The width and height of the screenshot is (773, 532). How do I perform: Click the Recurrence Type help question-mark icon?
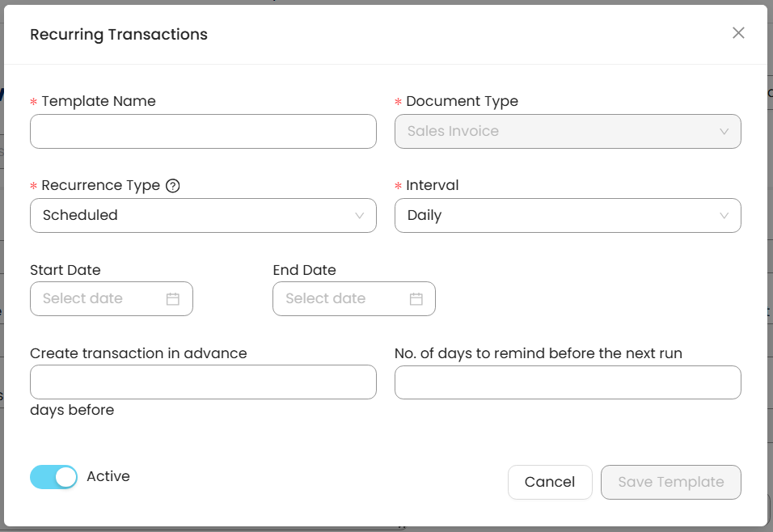pyautogui.click(x=172, y=185)
